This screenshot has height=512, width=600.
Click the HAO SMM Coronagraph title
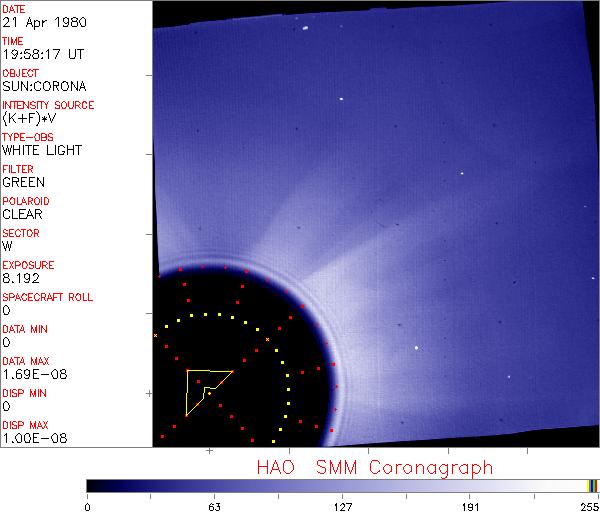[x=375, y=467]
